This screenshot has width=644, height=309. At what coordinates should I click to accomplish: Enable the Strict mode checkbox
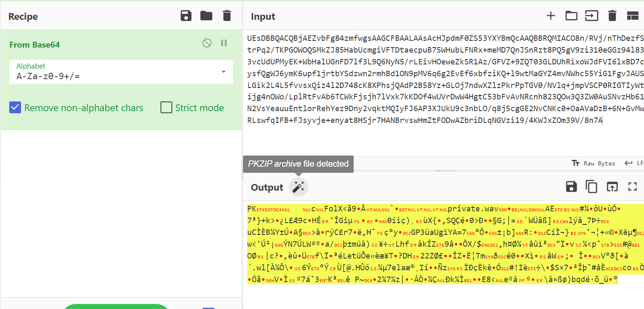[166, 108]
